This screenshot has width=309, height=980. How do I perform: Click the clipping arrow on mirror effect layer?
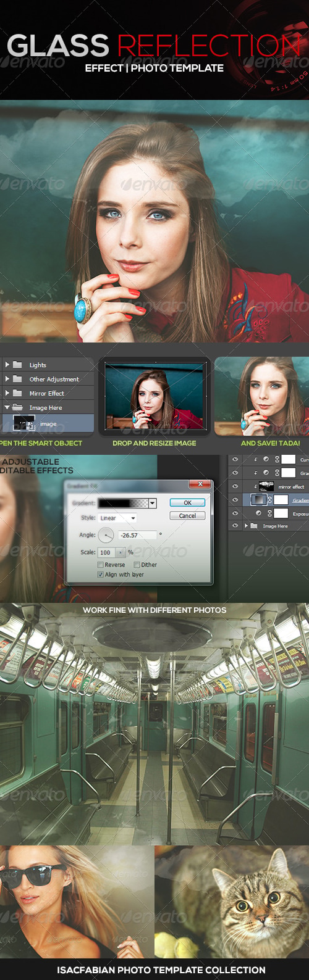pos(255,486)
